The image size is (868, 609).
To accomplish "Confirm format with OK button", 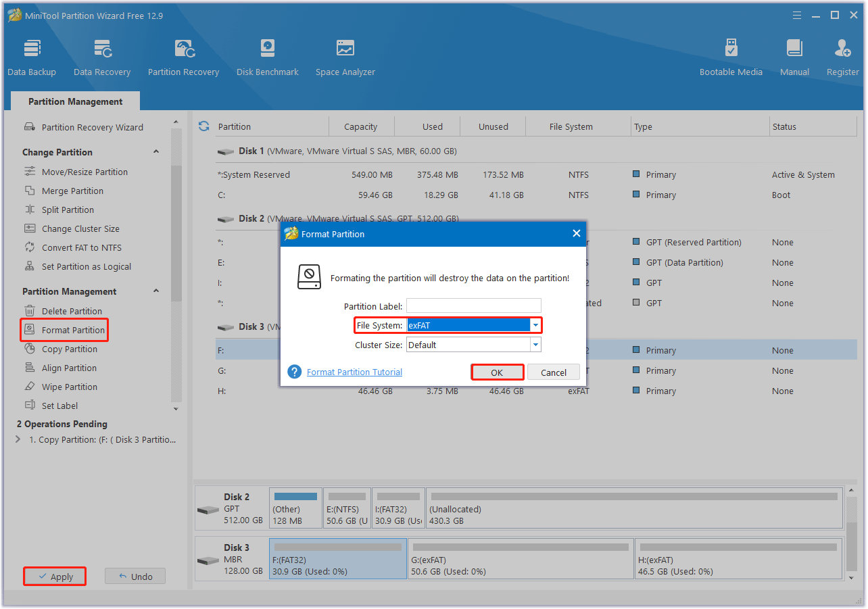I will pyautogui.click(x=497, y=372).
